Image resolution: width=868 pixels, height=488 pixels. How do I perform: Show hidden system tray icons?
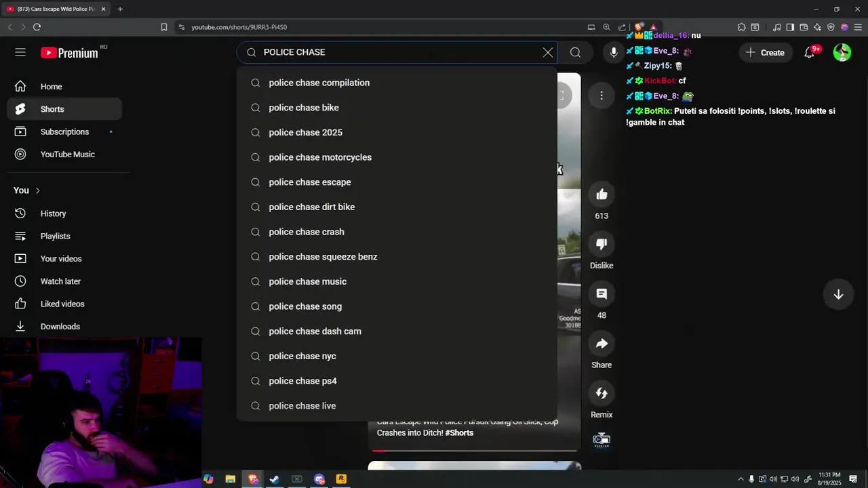741,480
